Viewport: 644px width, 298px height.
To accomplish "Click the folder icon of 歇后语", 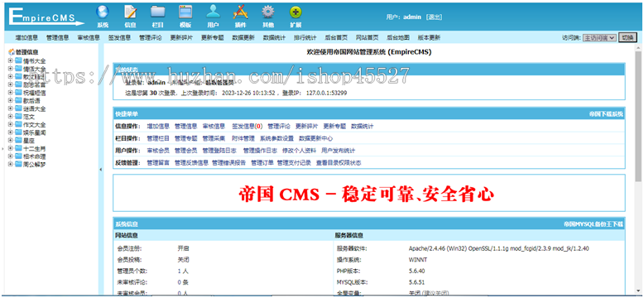I will pyautogui.click(x=18, y=100).
